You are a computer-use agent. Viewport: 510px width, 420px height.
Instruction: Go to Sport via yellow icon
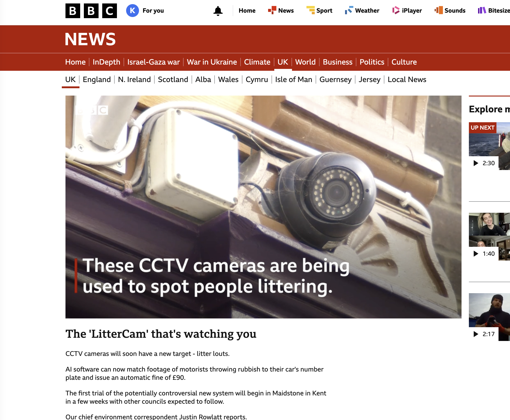310,10
